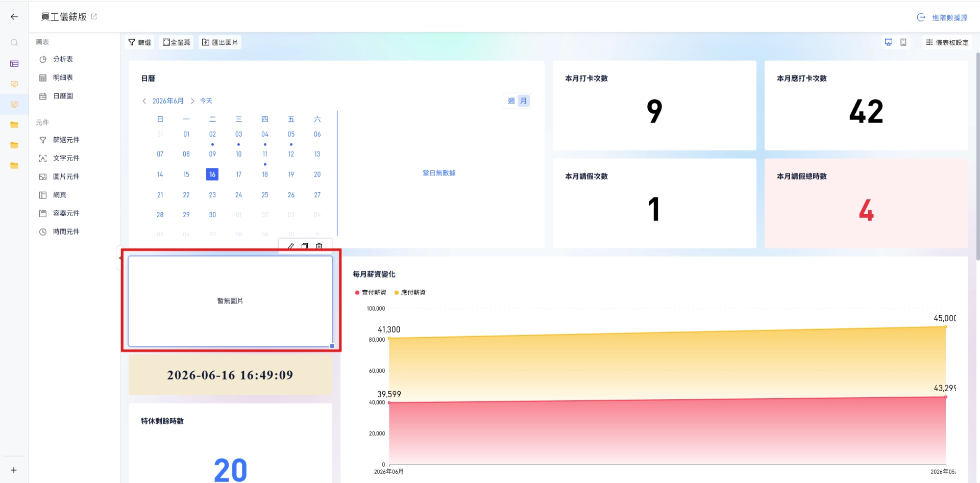Click the 當日無數據 message in calendar
The image size is (980, 483).
tap(439, 173)
